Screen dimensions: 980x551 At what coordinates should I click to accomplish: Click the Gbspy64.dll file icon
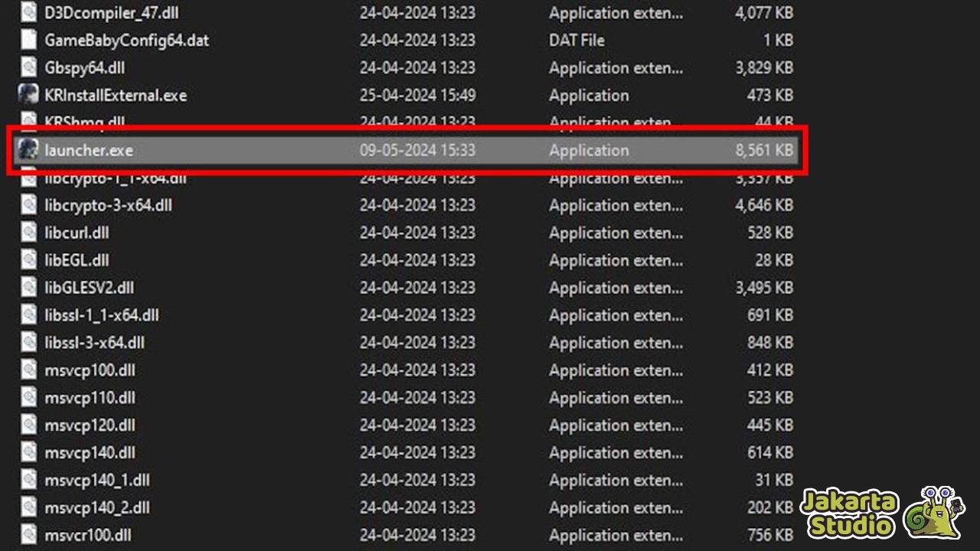point(28,67)
